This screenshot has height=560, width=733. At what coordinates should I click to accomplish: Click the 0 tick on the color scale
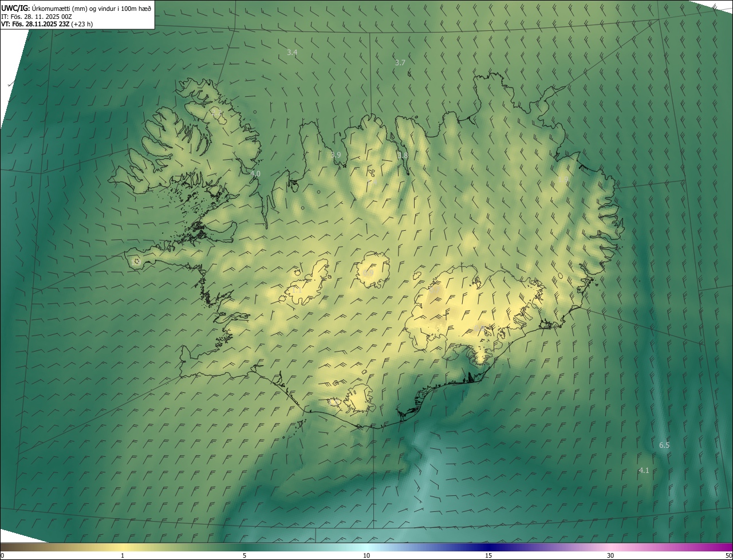pyautogui.click(x=2, y=555)
